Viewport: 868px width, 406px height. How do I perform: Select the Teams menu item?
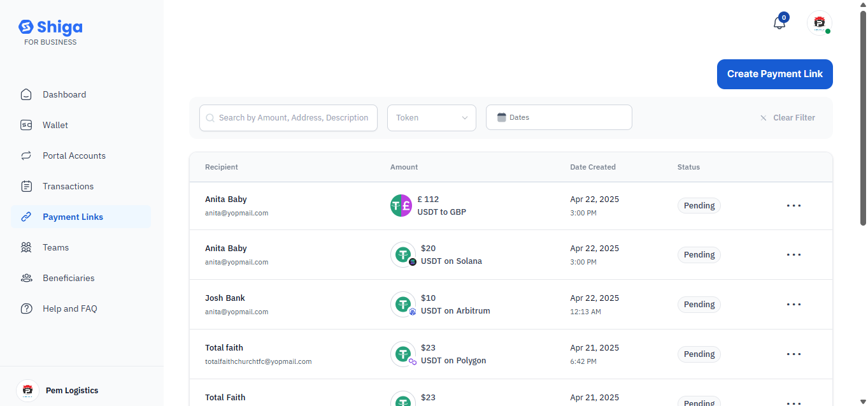click(81, 247)
